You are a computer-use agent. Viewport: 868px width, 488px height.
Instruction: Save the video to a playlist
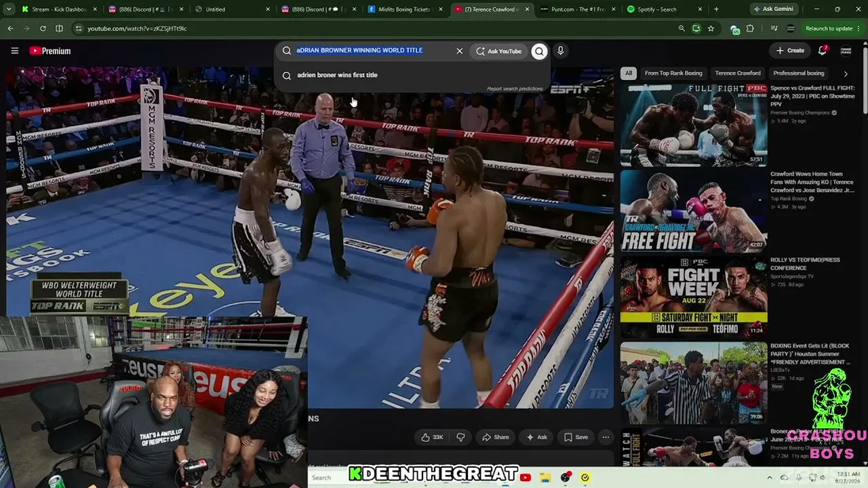(576, 437)
